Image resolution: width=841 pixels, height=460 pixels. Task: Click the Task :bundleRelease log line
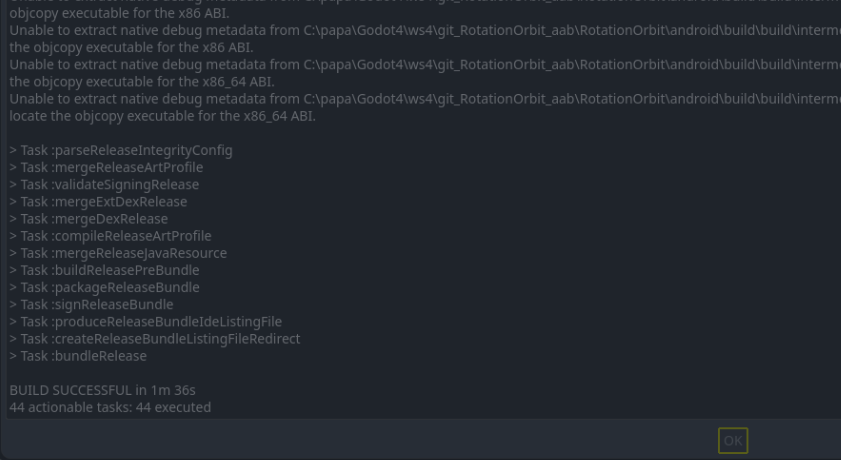78,356
